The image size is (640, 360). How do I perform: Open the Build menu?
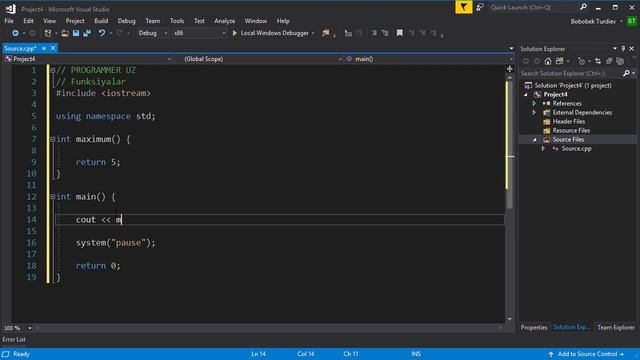point(101,21)
